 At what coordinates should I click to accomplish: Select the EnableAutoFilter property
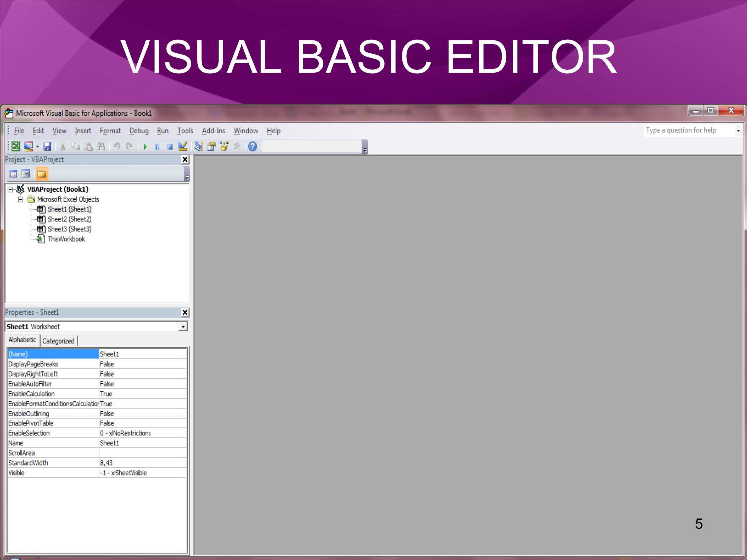tap(97, 384)
